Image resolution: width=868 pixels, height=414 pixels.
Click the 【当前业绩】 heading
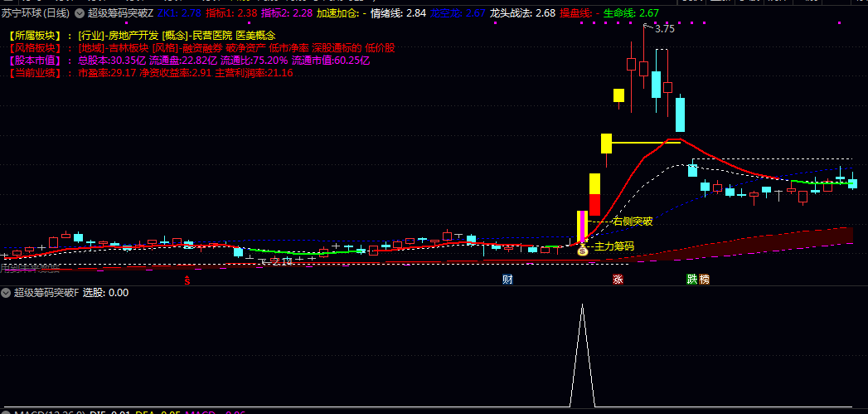click(34, 73)
